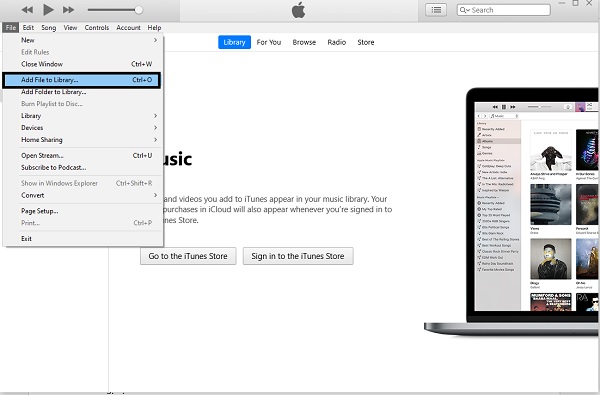Switch to the For You tab
The image size is (600, 395).
pyautogui.click(x=269, y=42)
